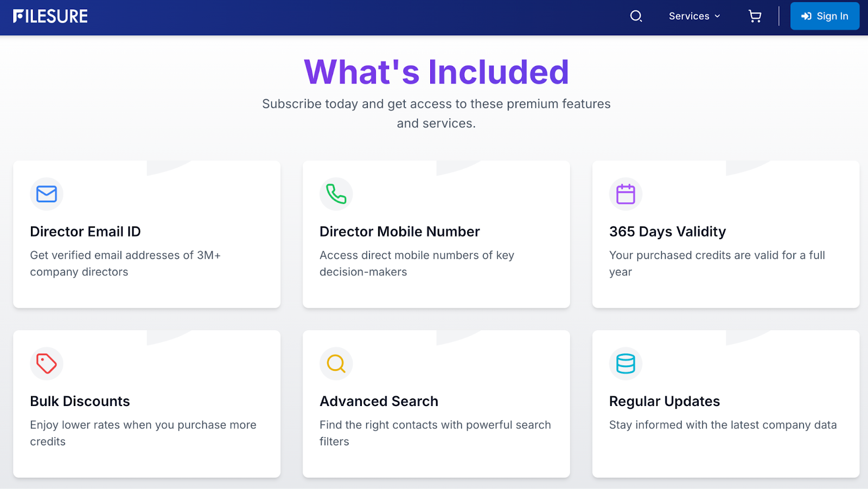Viewport: 868px width, 489px height.
Task: Click the red tag icon for Bulk Discounts
Action: [x=47, y=364]
